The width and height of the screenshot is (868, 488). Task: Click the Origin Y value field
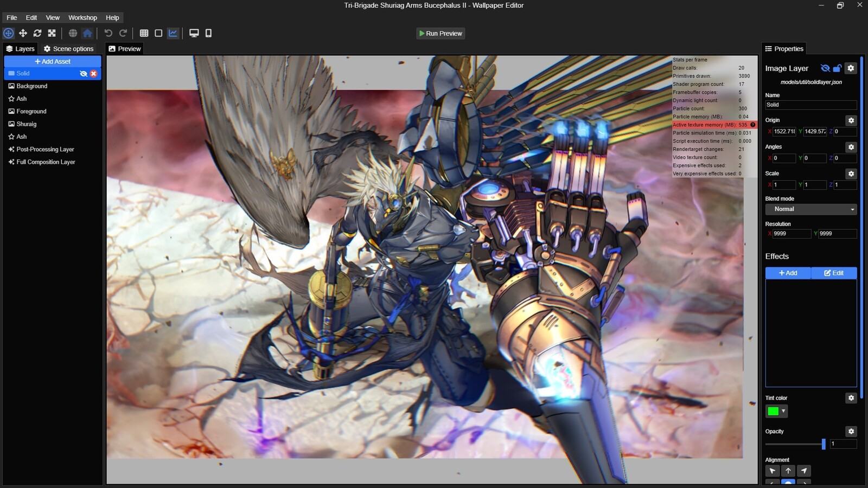tap(815, 132)
